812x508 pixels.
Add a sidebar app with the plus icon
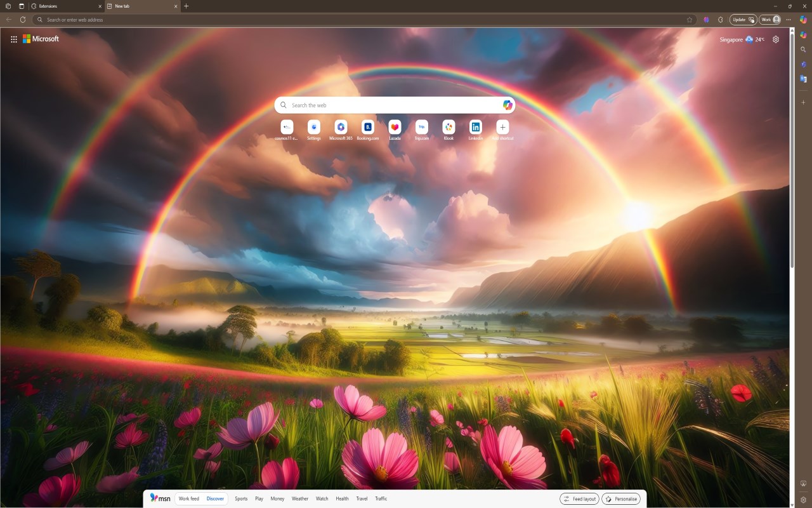[803, 102]
